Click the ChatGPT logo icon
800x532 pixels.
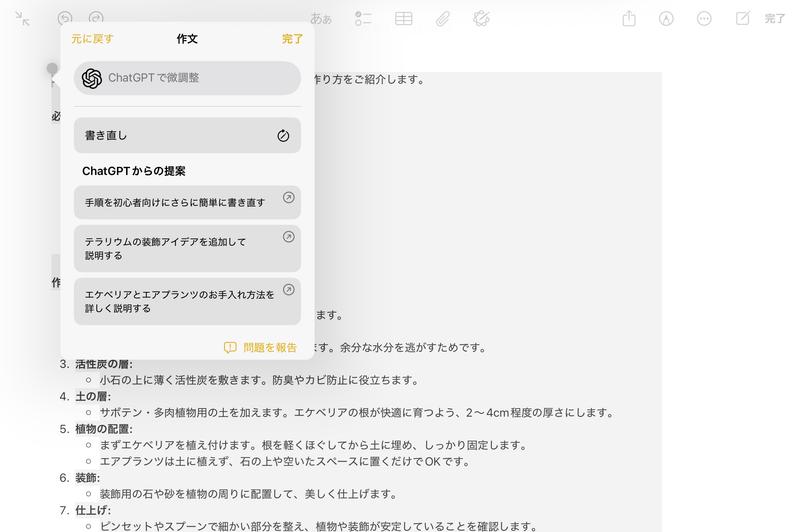point(92,78)
